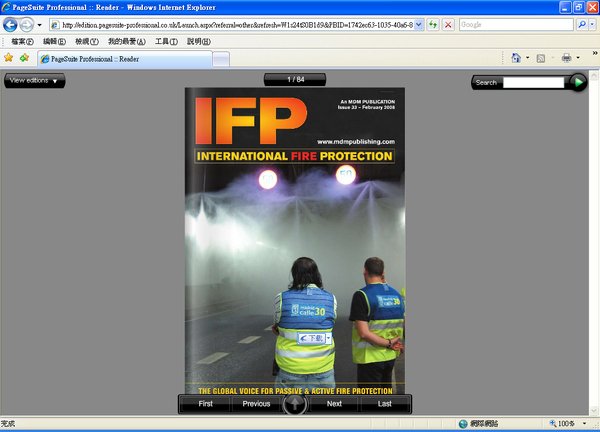Screen dimensions: 600x432
Task: Open the 檔案(F) menu
Action: [23, 41]
